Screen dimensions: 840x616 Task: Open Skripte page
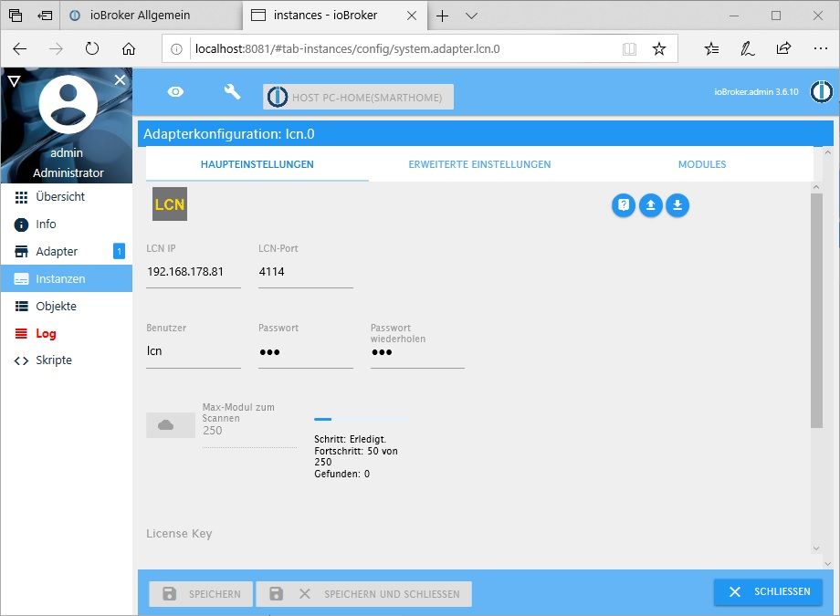point(67,360)
